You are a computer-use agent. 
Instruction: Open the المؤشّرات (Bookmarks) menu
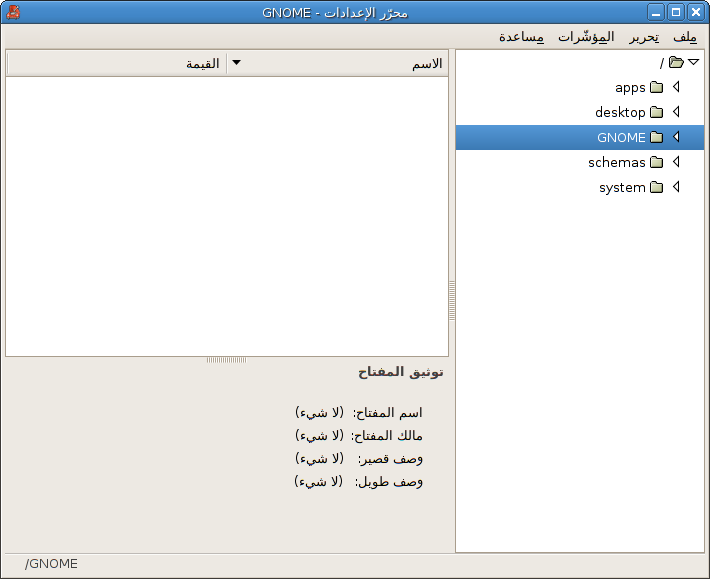pyautogui.click(x=587, y=37)
